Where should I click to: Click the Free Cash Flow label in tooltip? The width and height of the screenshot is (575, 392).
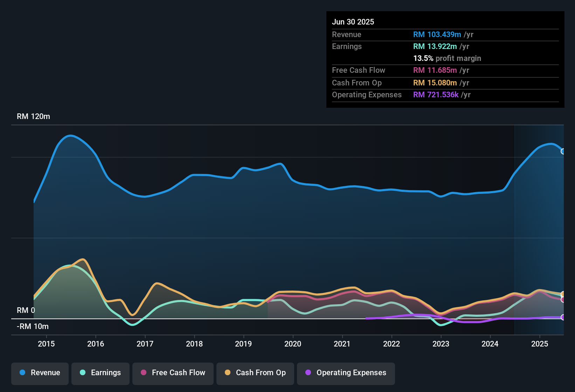[x=359, y=70]
